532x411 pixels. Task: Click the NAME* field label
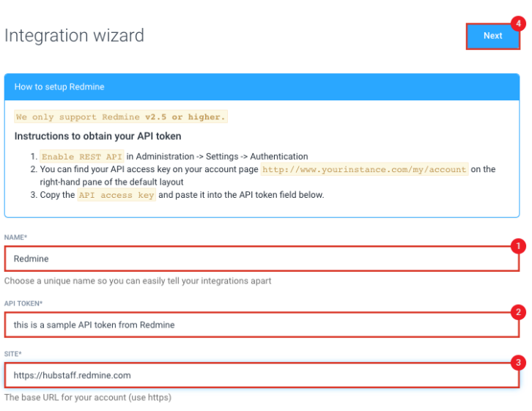tap(15, 238)
